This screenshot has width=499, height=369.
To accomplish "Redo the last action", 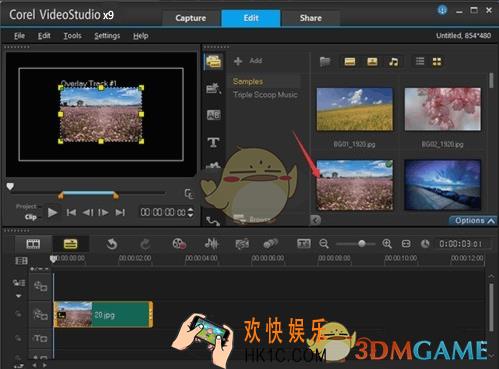I will [145, 244].
